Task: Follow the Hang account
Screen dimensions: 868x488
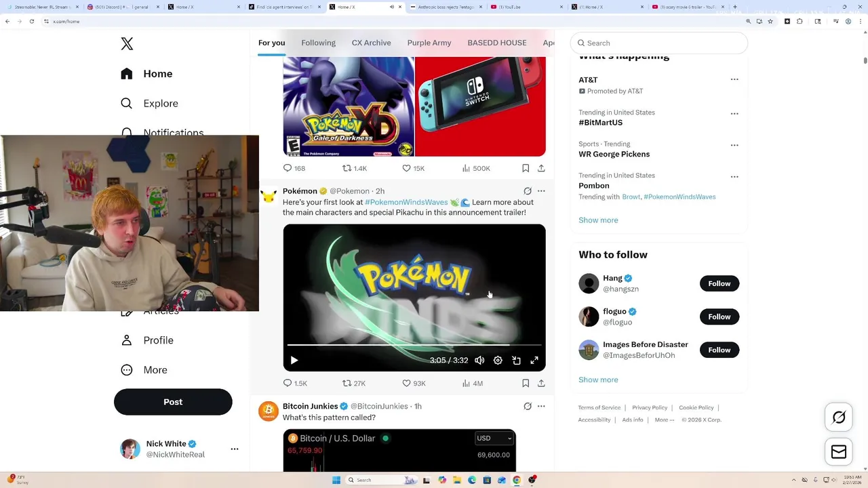Action: pyautogui.click(x=719, y=283)
